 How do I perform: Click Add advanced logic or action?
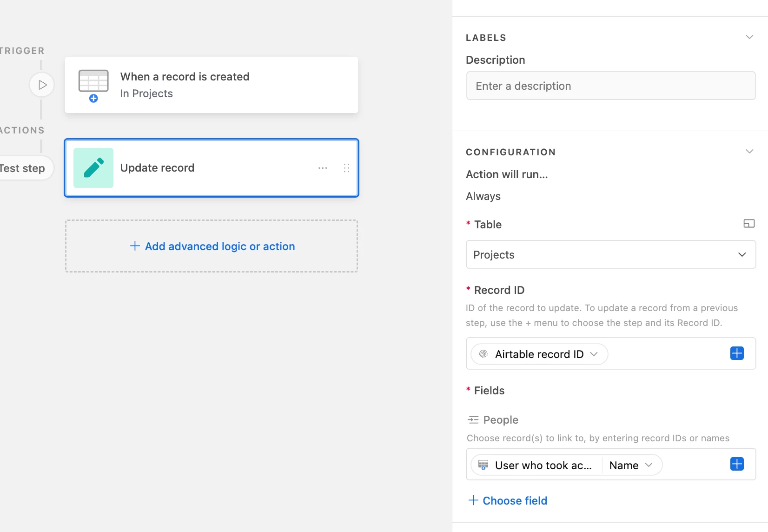tap(212, 246)
